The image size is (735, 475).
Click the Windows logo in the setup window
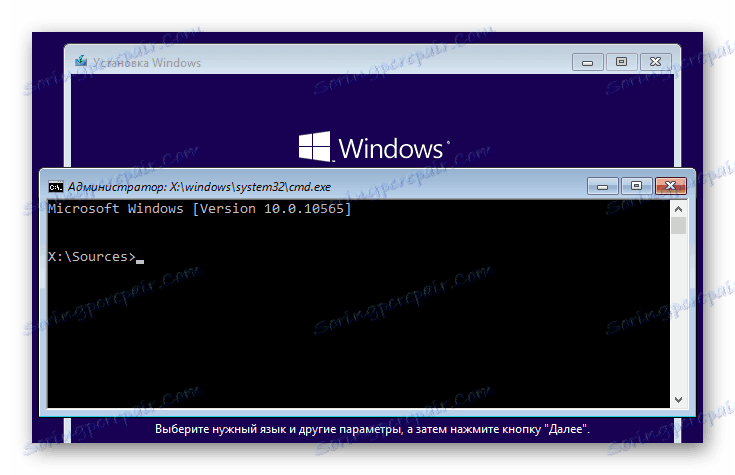(374, 148)
